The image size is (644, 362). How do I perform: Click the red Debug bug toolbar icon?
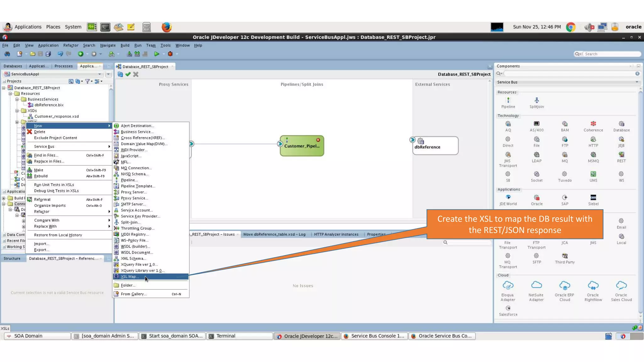click(170, 54)
